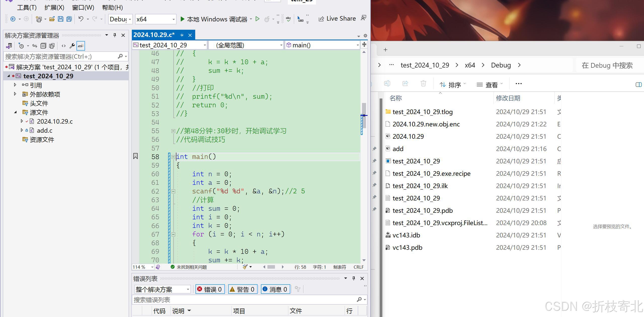Image resolution: width=644 pixels, height=317 pixels.
Task: Click the 修改日期 column header
Action: coord(508,98)
